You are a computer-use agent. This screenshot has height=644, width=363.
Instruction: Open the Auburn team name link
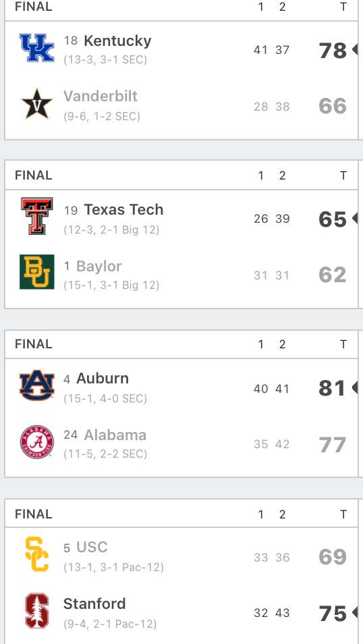click(x=103, y=378)
